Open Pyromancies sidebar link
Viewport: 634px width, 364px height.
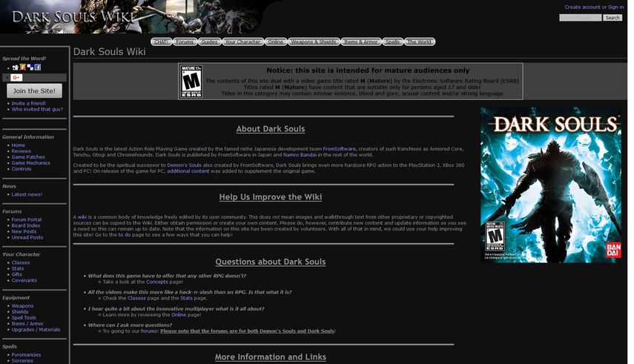coord(26,354)
